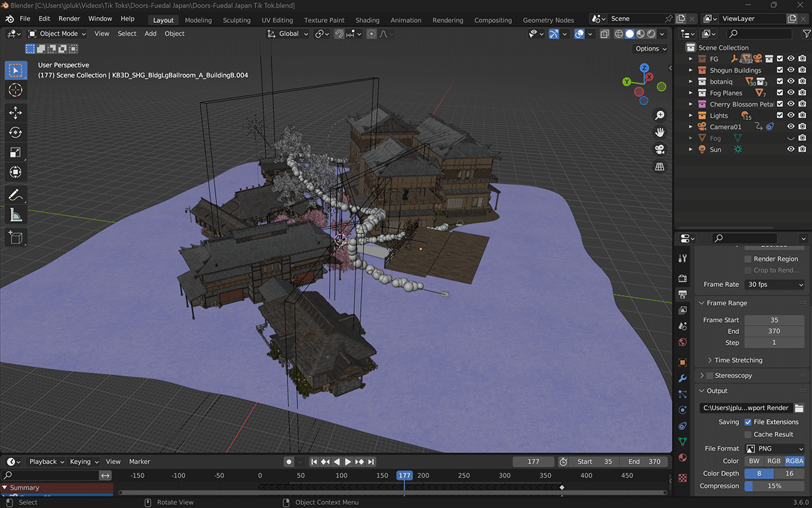Select the Rotate tool
812x508 pixels.
pos(16,132)
